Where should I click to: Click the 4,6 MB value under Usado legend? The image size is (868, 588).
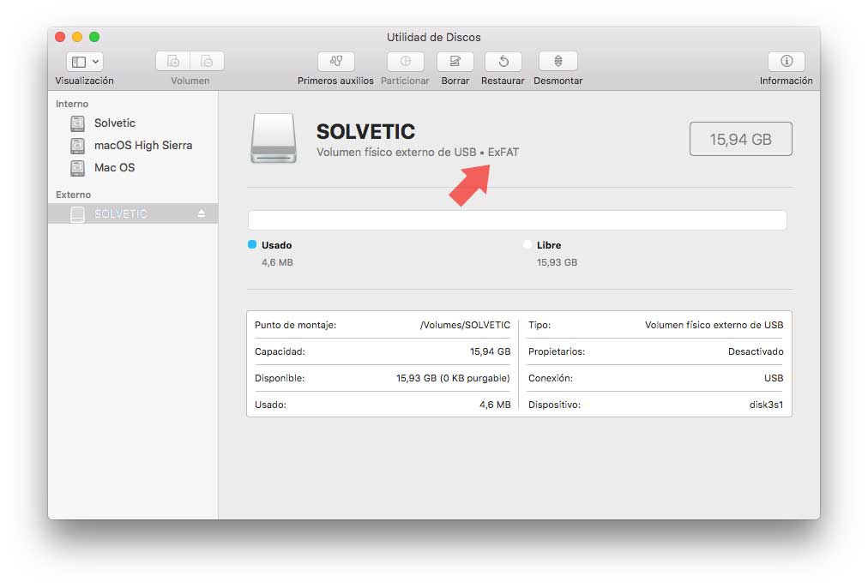click(277, 263)
